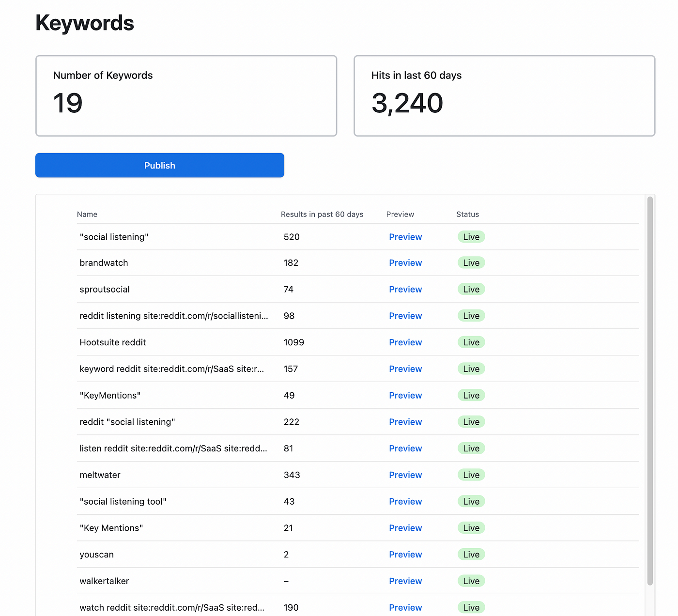678x616 pixels.
Task: Select the walkertalker keyword name
Action: pos(105,581)
